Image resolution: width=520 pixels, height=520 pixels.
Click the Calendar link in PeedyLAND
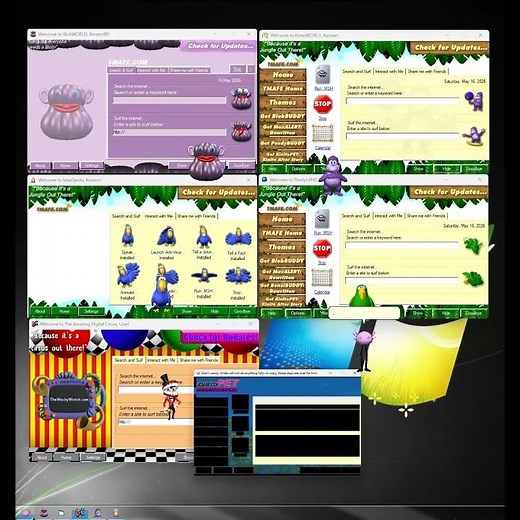pos(322,292)
